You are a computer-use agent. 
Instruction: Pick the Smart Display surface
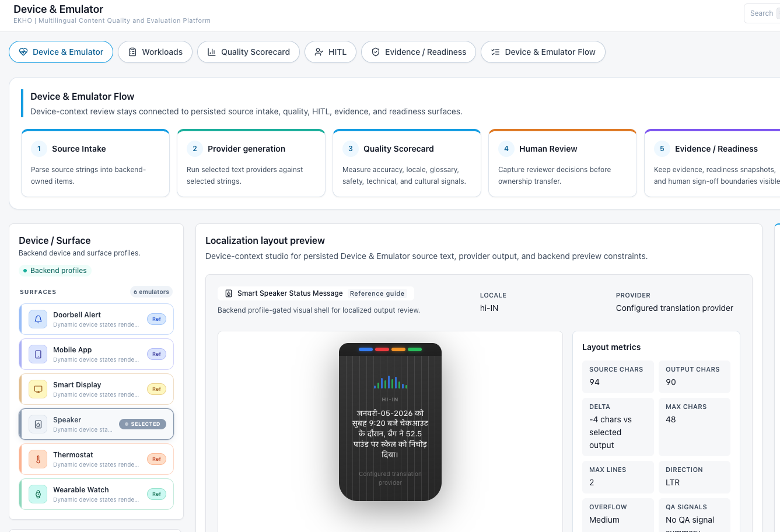pyautogui.click(x=96, y=389)
